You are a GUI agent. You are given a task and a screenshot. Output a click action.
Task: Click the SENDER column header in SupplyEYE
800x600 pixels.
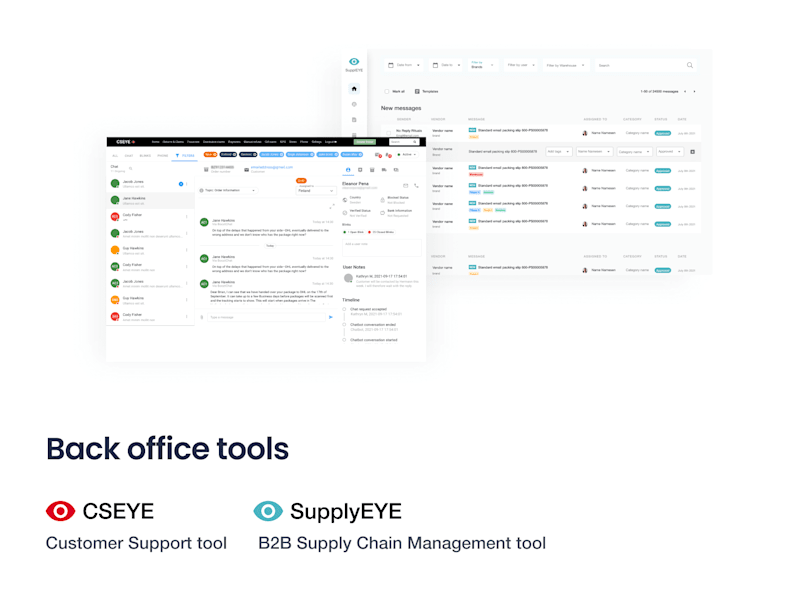pos(404,119)
